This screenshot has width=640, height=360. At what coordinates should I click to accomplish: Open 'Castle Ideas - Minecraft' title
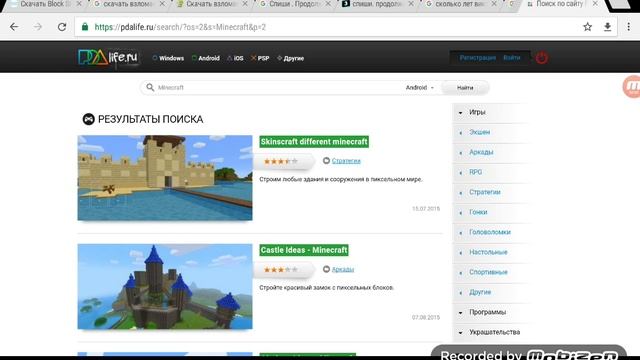[x=304, y=250]
